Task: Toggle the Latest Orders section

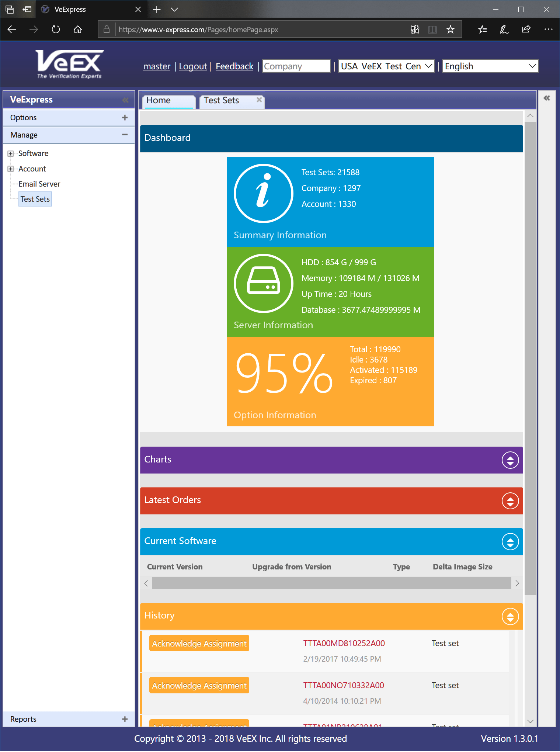Action: [x=510, y=501]
